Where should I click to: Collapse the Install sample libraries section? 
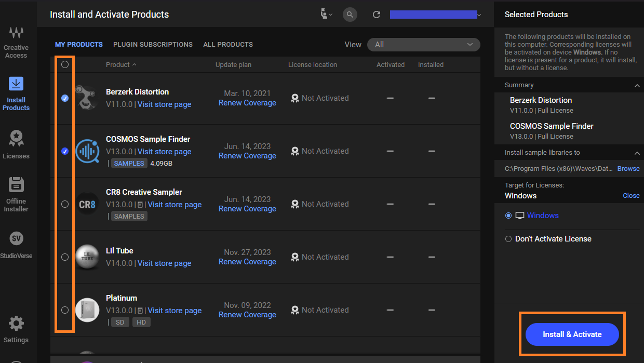point(637,153)
